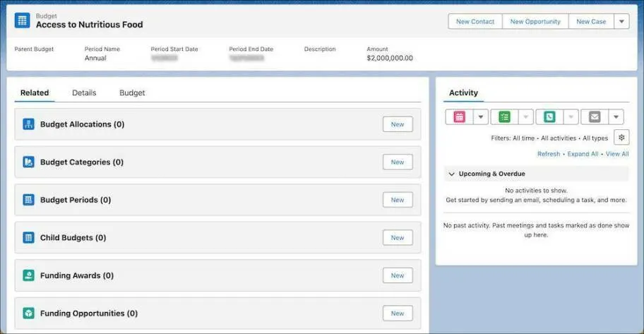This screenshot has width=644, height=334.
Task: Click the Budget record icon in header
Action: pos(22,20)
